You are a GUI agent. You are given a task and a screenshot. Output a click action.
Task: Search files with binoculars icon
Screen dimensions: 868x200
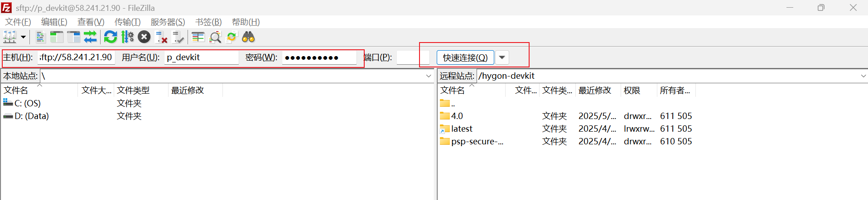[x=248, y=37]
